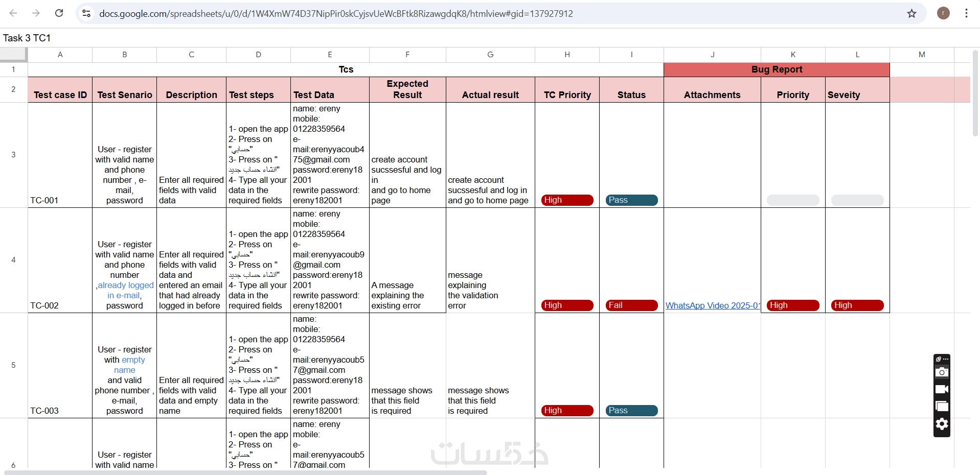Screen dimensions: 980x475
Task: Click the "TC-001" test case ID cell
Action: point(60,155)
